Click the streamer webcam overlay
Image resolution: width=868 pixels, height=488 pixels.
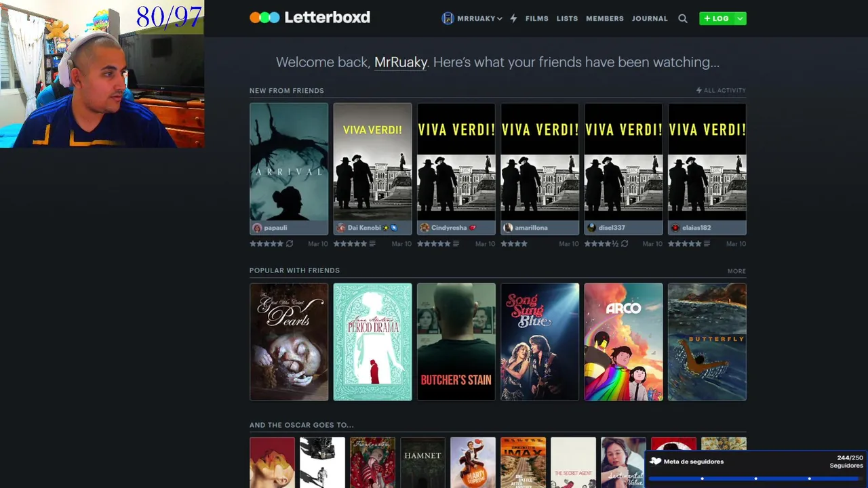[x=102, y=74]
